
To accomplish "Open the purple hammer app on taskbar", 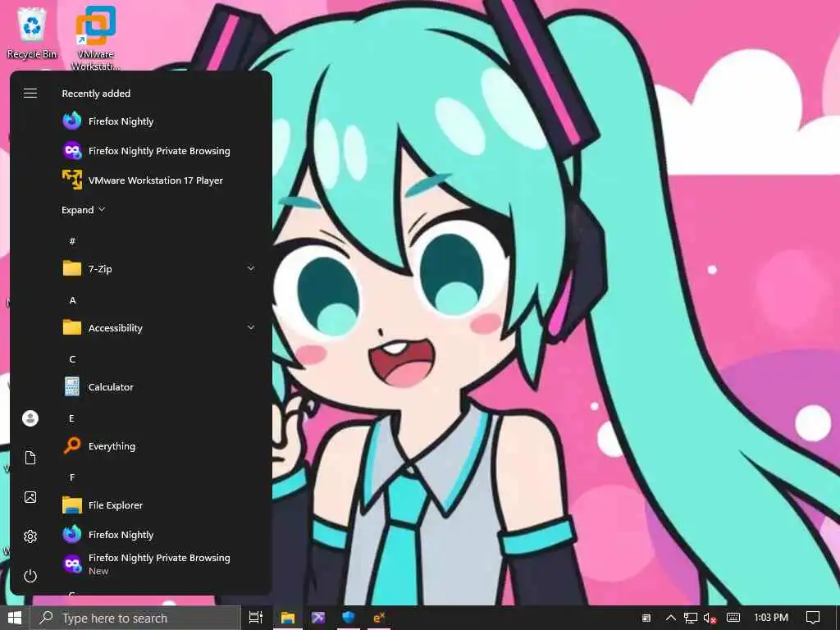I will [318, 618].
